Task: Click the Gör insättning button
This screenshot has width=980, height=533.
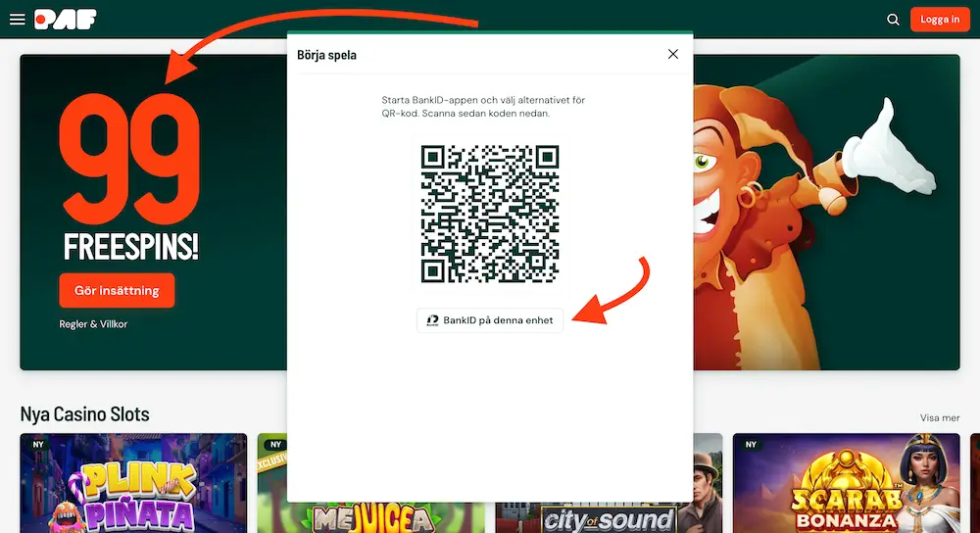Action: (117, 291)
